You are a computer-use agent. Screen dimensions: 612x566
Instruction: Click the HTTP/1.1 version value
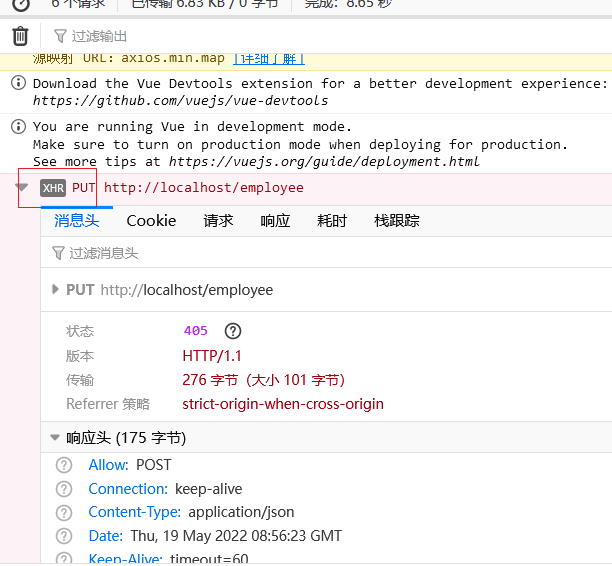[212, 356]
